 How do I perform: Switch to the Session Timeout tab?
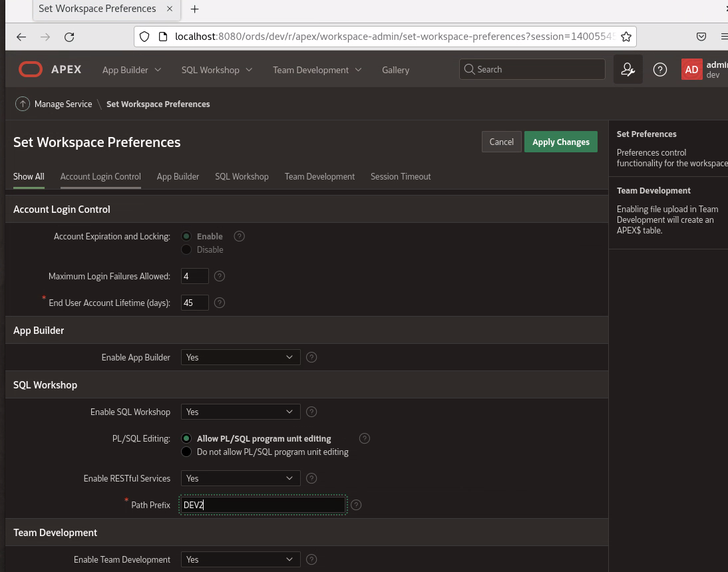(x=401, y=176)
